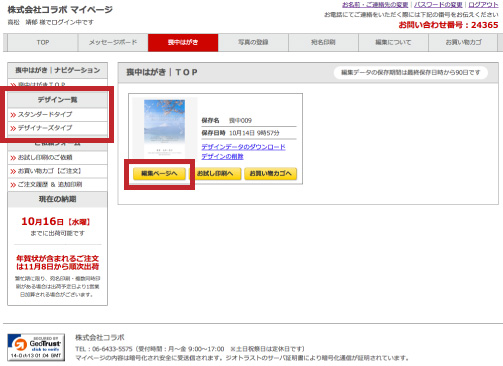Click the デザイン一覧 sidebar heading
Screen dimensions: 503x366
(58, 100)
